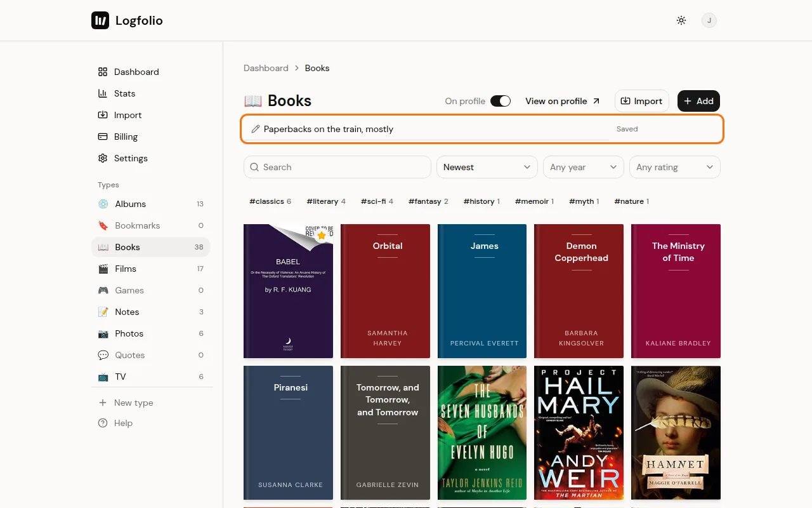Open the Newest sort dropdown
Screen dimensions: 812x508
(487, 167)
